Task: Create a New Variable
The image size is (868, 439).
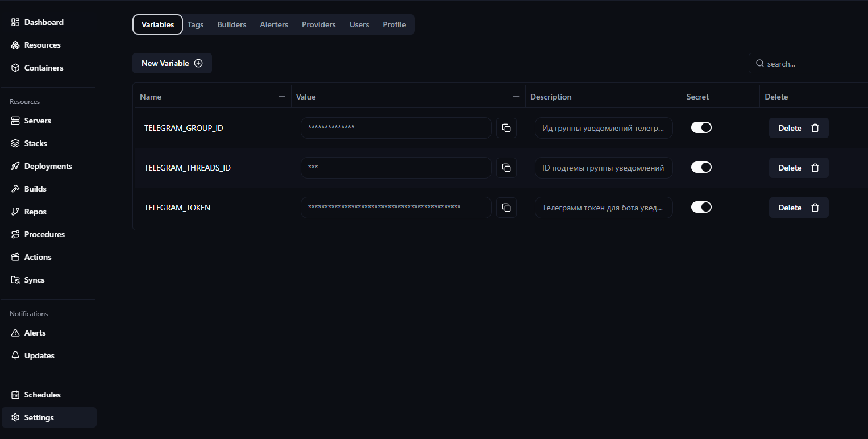Action: click(172, 63)
